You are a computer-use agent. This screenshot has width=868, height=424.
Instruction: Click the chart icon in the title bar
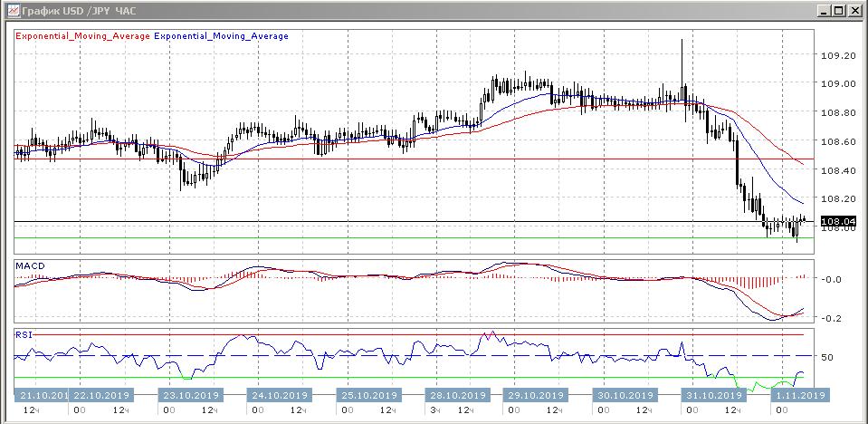11,11
